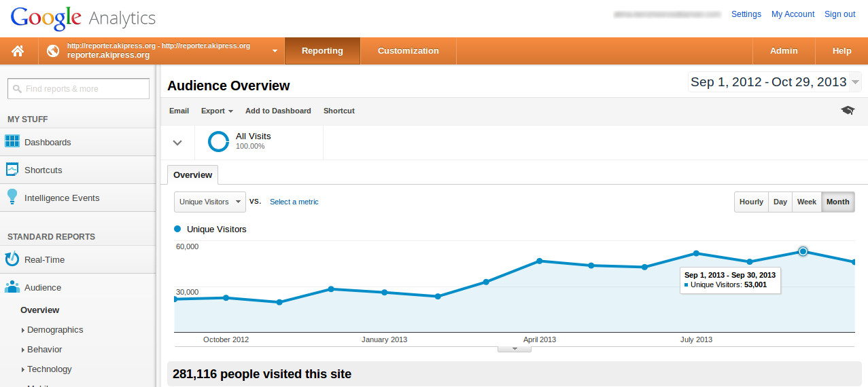Collapse the chart with bottom arrow handle
The height and width of the screenshot is (387, 868).
pos(515,349)
